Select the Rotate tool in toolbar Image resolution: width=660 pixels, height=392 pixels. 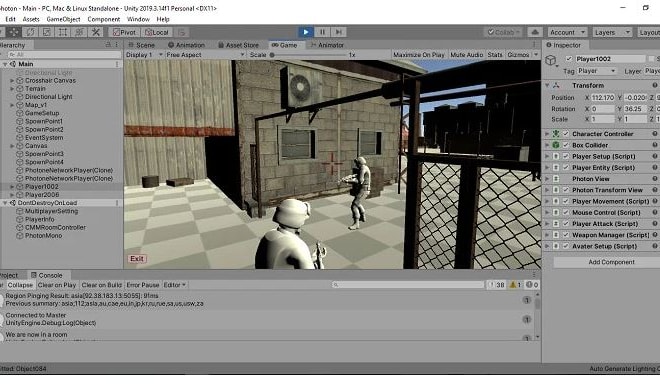(30, 32)
